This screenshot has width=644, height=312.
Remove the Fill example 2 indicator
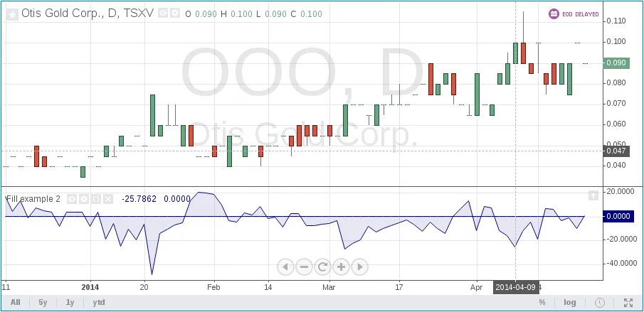(x=108, y=199)
